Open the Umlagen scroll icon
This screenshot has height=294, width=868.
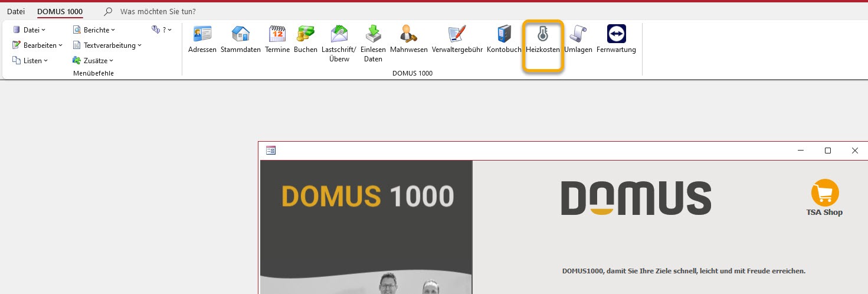tap(578, 34)
